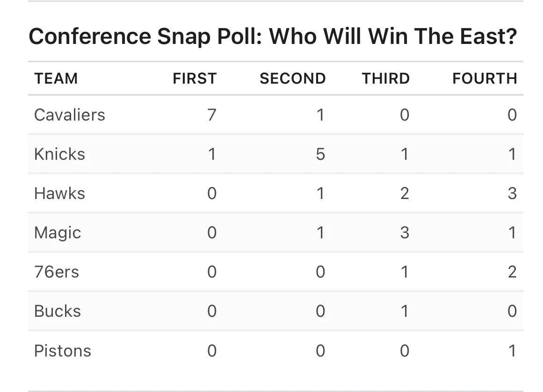Select the Hawks row label

[59, 193]
